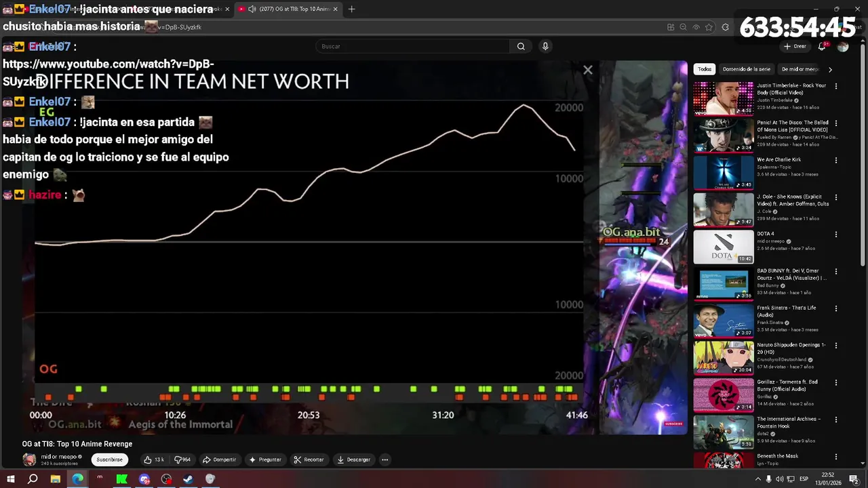The height and width of the screenshot is (488, 868).
Task: Open Gorillaz Tormenta video title
Action: coord(789,386)
